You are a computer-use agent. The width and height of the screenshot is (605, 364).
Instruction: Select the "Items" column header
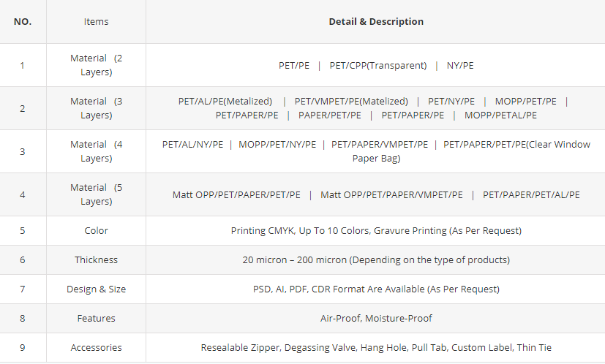point(96,21)
